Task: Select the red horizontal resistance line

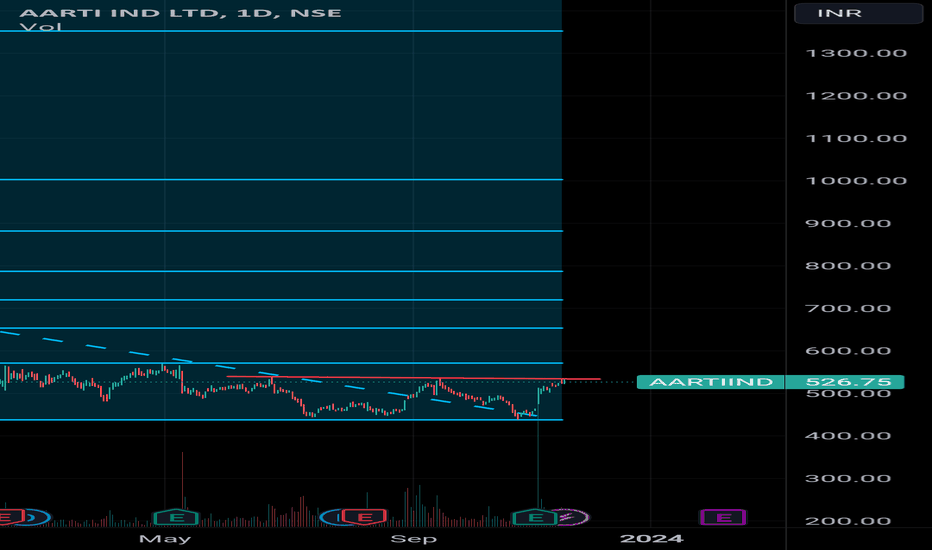Action: click(x=414, y=378)
